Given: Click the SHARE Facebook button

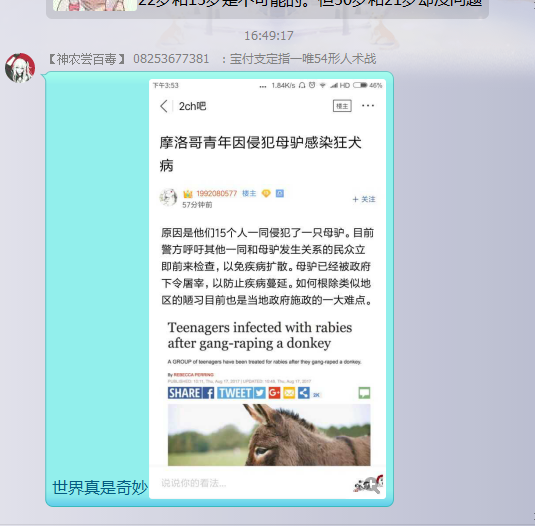Looking at the screenshot, I should pos(191,393).
